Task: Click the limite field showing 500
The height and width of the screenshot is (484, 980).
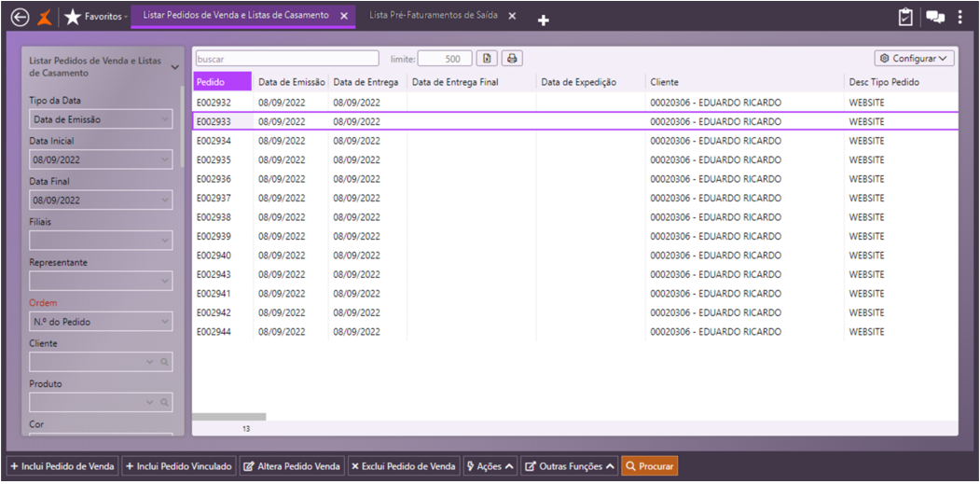Action: point(445,59)
